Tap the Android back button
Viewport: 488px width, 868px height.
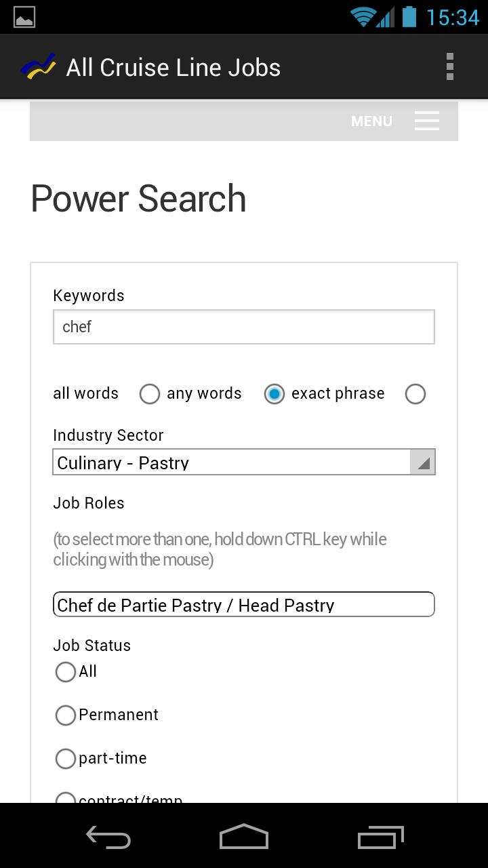click(108, 837)
